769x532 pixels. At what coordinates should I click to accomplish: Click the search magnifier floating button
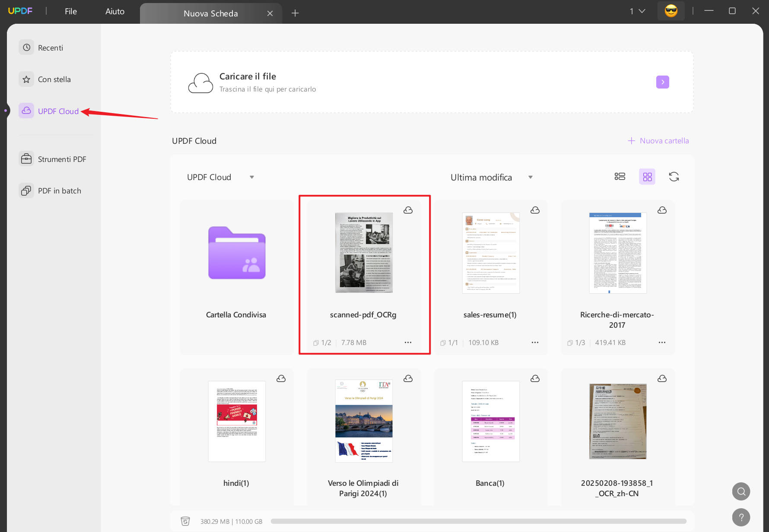[x=741, y=491]
